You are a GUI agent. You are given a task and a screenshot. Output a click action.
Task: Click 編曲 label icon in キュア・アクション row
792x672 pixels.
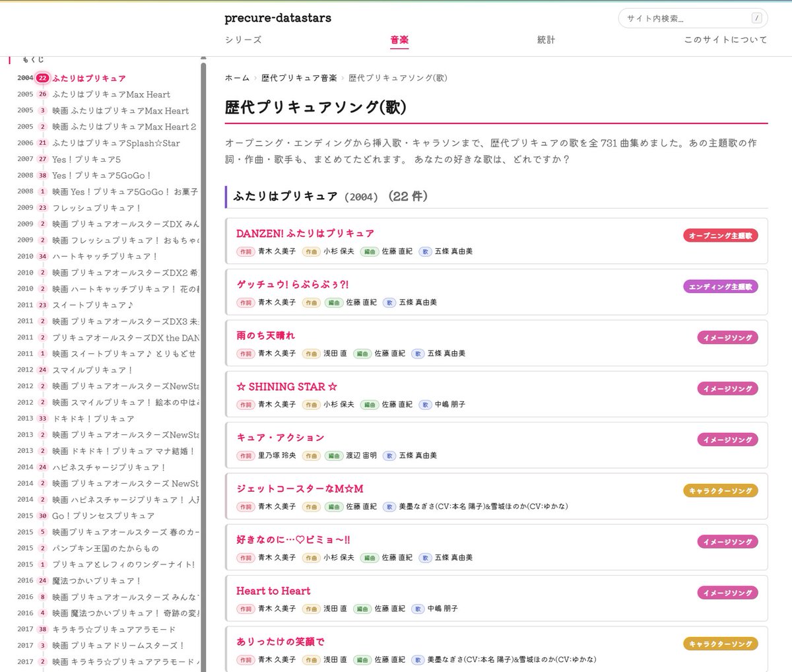point(334,455)
